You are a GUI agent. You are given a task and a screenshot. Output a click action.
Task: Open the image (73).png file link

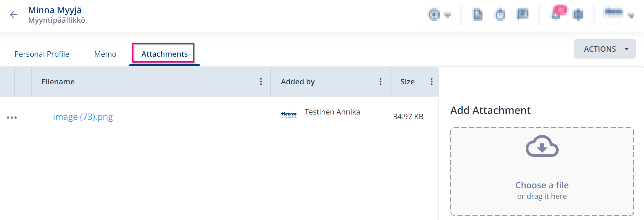83,117
